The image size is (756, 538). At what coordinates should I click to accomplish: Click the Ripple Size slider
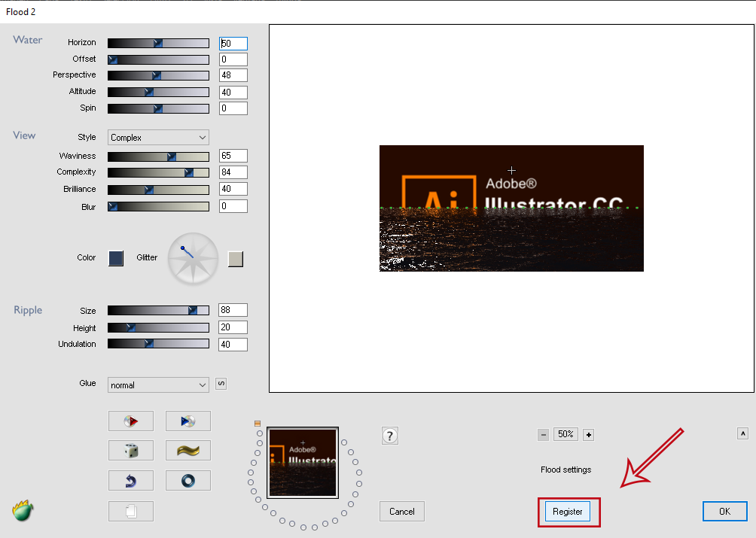click(158, 310)
